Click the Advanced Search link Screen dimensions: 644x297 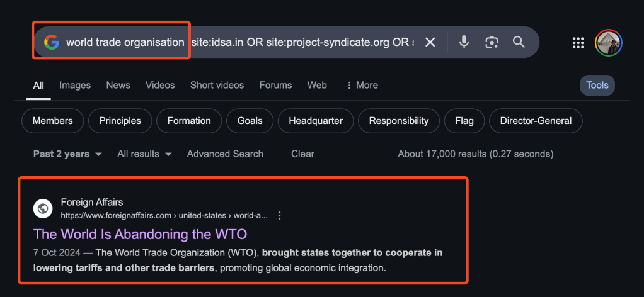click(x=225, y=154)
